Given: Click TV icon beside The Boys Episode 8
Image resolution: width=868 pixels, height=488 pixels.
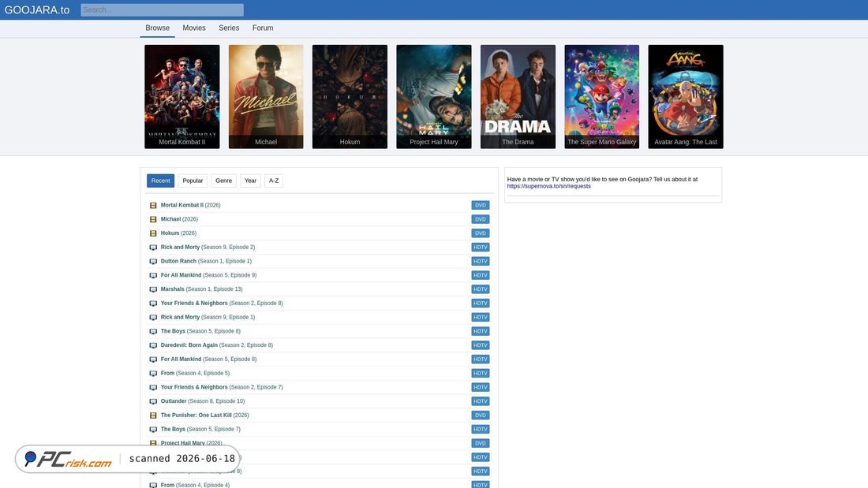Looking at the screenshot, I should [x=153, y=331].
